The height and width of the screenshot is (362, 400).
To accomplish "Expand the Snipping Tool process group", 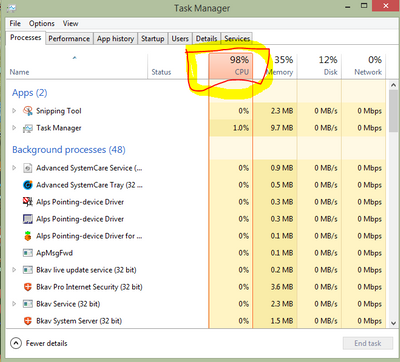I will 14,110.
